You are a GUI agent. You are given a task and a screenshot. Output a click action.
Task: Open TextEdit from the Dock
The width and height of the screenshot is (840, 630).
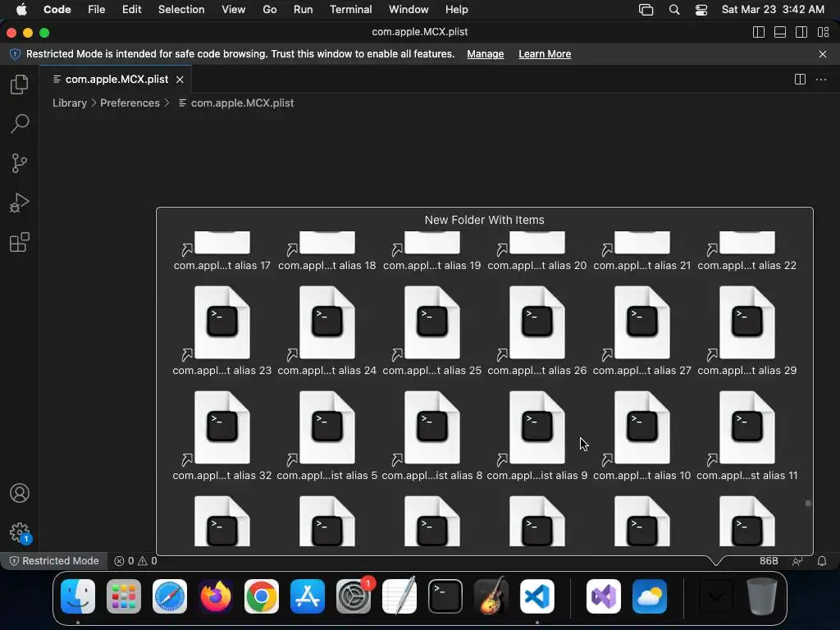[x=399, y=596]
